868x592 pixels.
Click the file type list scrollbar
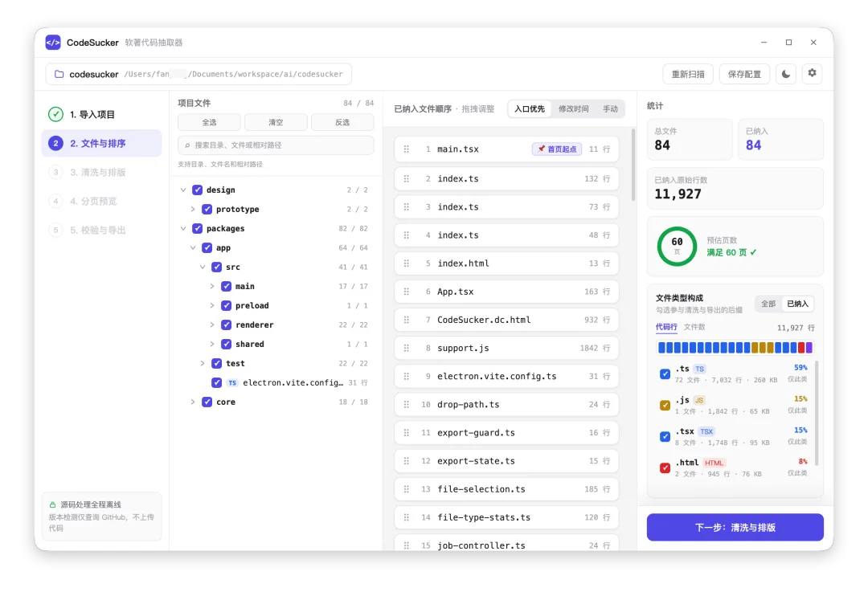tap(817, 414)
